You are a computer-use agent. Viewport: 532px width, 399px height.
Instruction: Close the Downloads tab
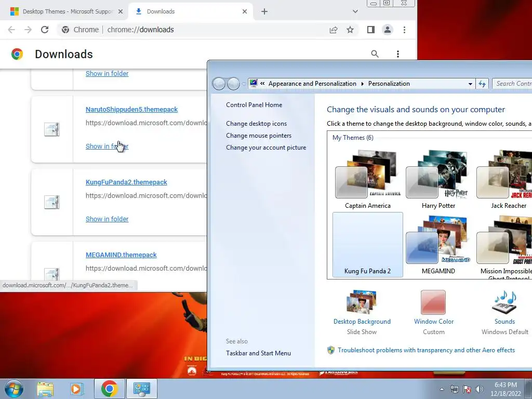245,11
